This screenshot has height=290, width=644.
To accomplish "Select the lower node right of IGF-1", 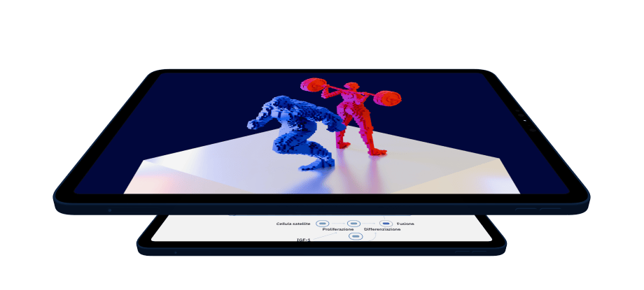I will (356, 237).
